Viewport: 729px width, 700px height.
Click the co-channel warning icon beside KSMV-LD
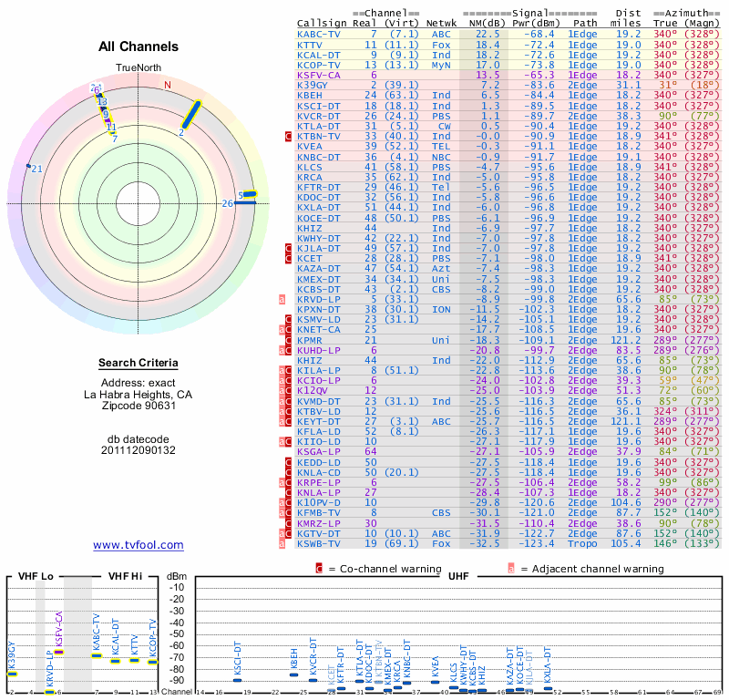coord(289,320)
